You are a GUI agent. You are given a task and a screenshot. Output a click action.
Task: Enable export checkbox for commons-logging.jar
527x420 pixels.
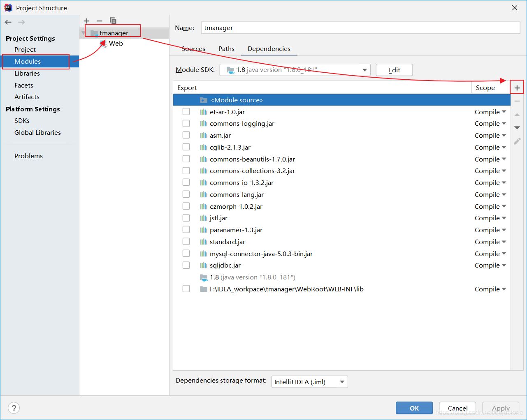[186, 123]
